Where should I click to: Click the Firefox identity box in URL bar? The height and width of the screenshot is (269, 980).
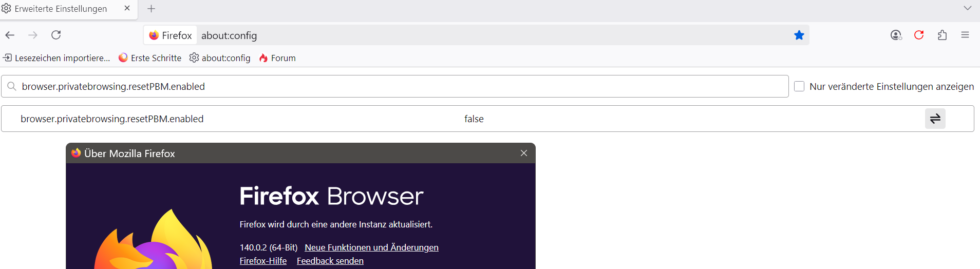click(x=170, y=35)
